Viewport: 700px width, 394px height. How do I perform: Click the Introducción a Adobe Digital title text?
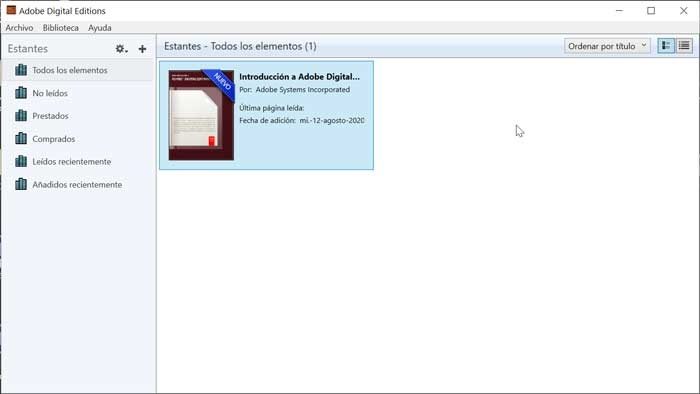(x=299, y=77)
